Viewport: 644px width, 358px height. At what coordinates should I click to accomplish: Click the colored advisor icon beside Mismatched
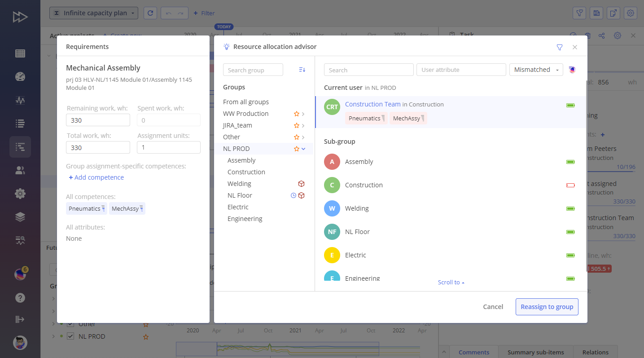pyautogui.click(x=572, y=70)
